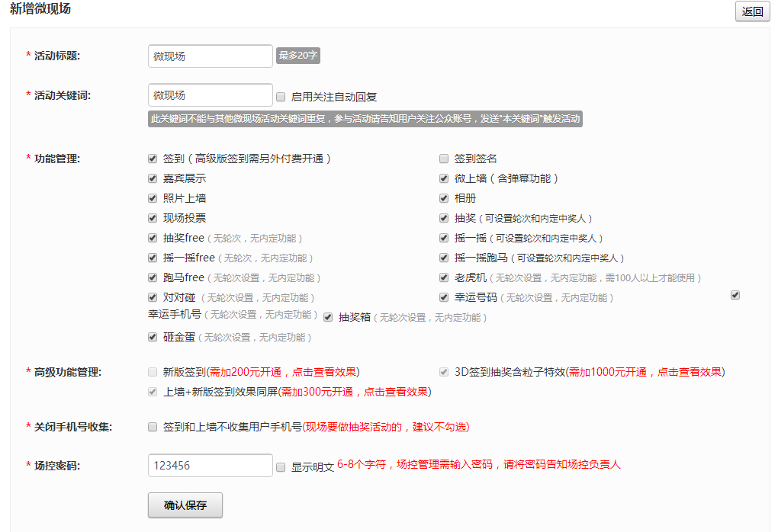Check the 签到签名 checkbox
778x532 pixels.
click(444, 159)
